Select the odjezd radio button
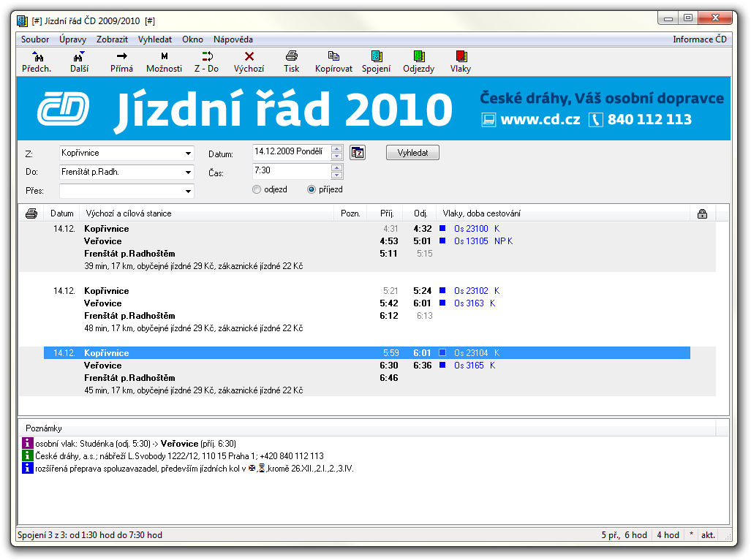Image resolution: width=751 pixels, height=560 pixels. 257,189
